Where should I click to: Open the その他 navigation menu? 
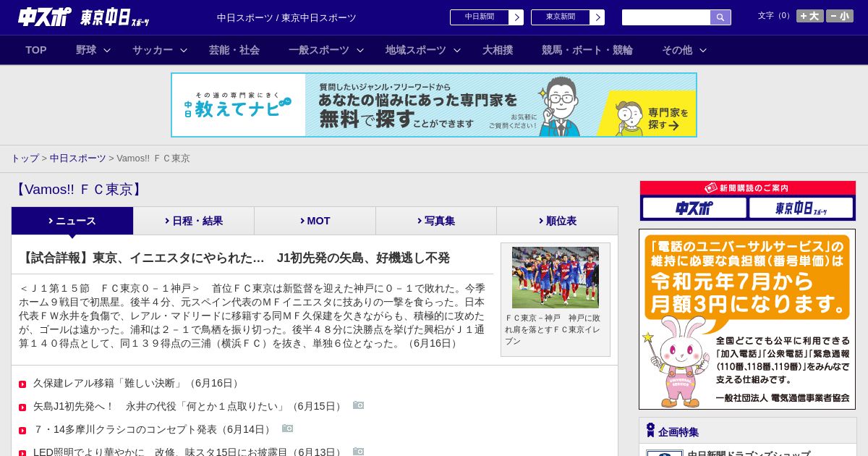677,50
